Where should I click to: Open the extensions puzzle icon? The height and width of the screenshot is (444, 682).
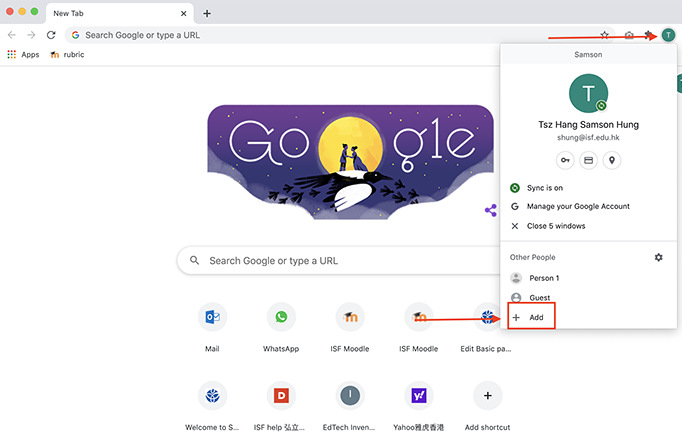coord(648,35)
